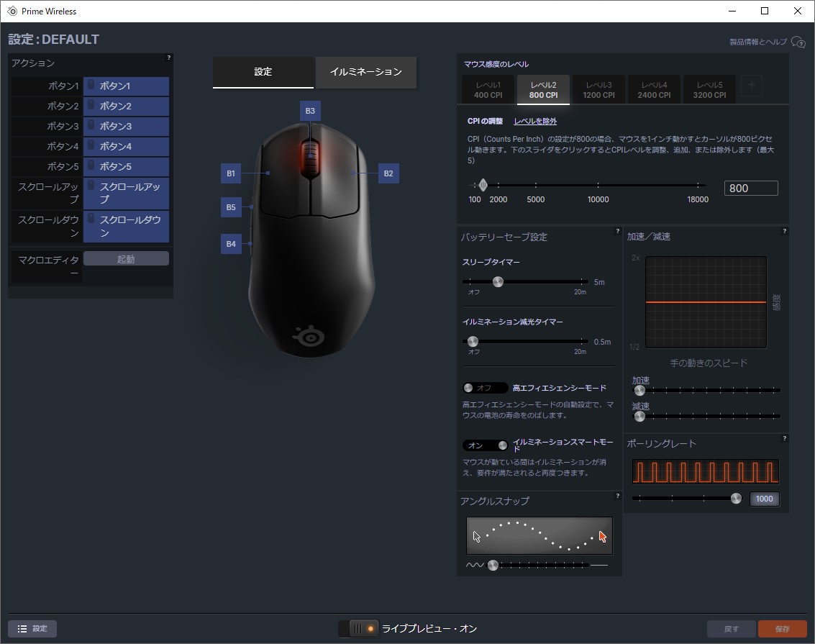
Task: Open the 設定 list button at bottom left
Action: click(x=32, y=629)
